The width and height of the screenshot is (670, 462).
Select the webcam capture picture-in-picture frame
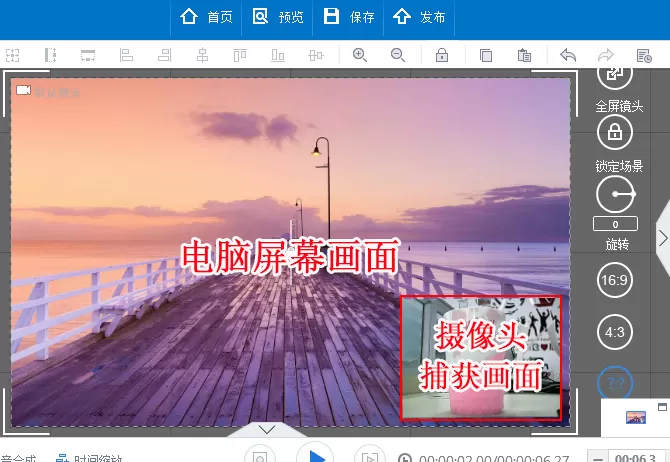[481, 357]
